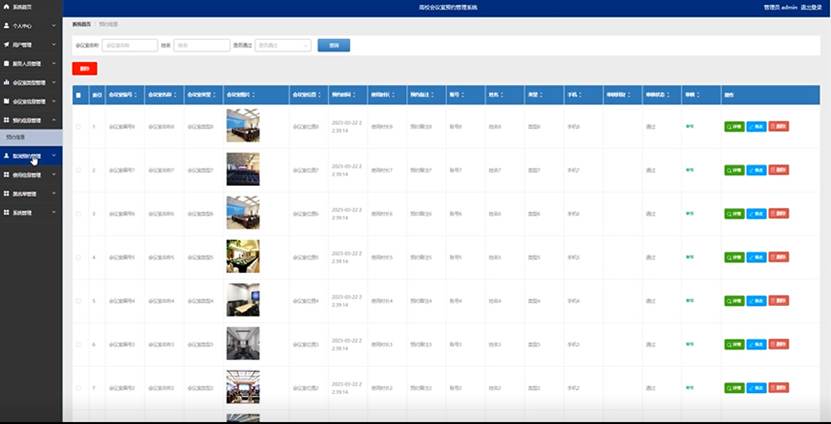The width and height of the screenshot is (831, 424).
Task: Expand the folder sidebar item's chevron
Action: (x=54, y=101)
